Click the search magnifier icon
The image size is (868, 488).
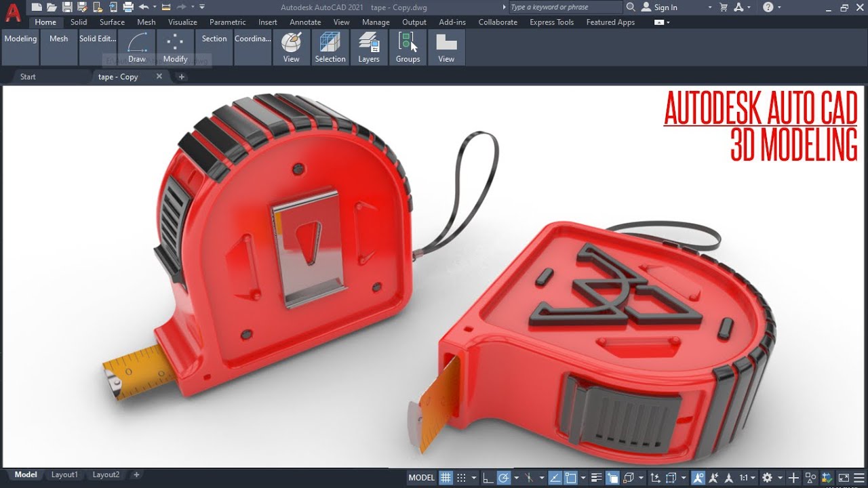(631, 7)
